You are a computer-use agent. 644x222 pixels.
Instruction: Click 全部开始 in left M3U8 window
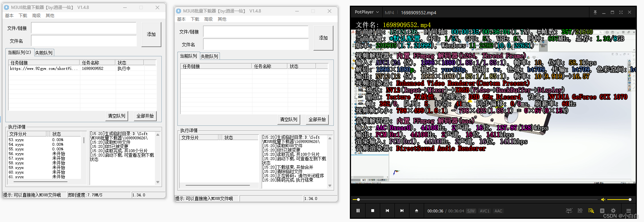(145, 116)
